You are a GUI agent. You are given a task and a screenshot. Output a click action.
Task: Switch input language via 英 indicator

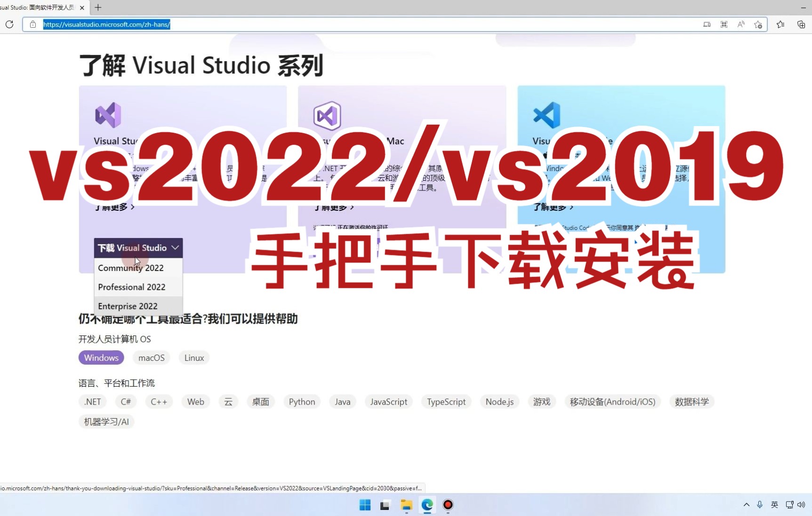(x=774, y=505)
